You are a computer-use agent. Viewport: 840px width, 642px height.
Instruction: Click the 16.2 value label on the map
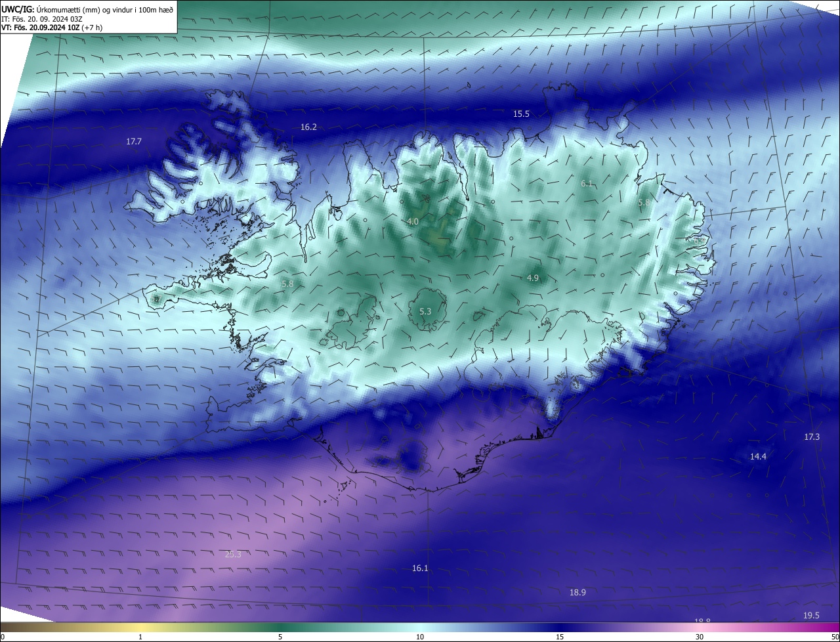click(308, 127)
